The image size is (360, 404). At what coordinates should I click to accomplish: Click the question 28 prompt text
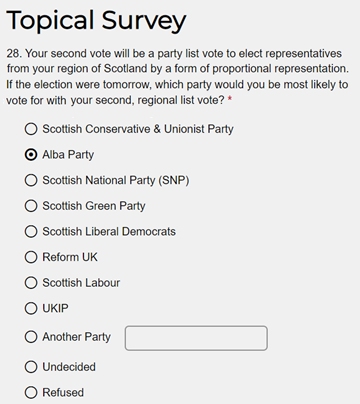coord(177,77)
